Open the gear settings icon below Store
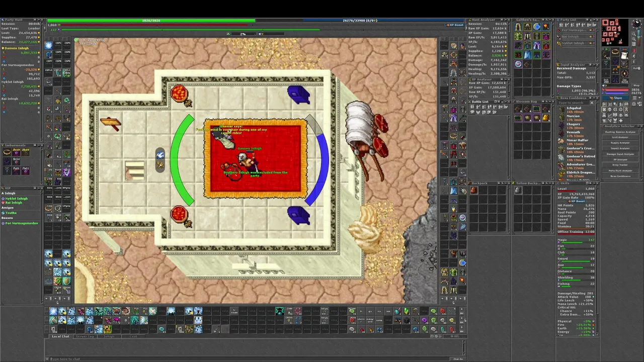The width and height of the screenshot is (644, 362). (x=634, y=104)
